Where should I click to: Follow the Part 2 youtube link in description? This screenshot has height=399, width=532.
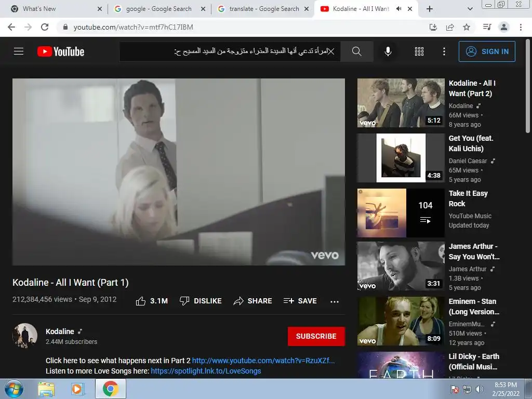[263, 361]
